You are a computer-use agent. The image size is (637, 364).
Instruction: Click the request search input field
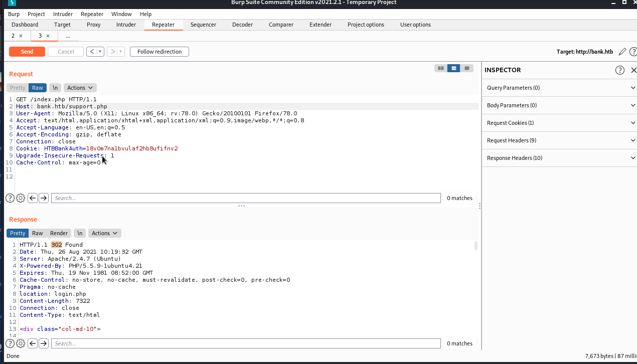[x=246, y=198]
